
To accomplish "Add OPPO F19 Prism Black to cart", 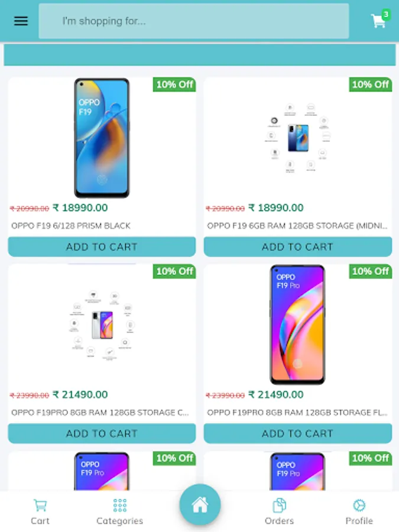I will (x=102, y=246).
